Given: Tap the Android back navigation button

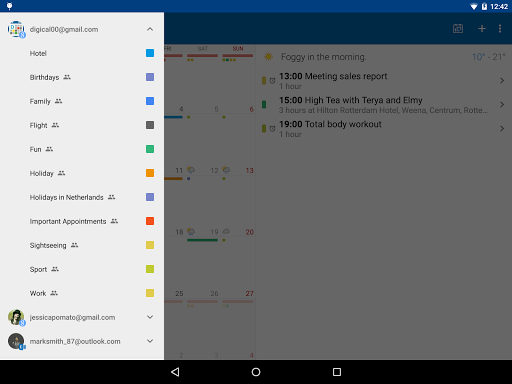Looking at the screenshot, I should (x=175, y=372).
